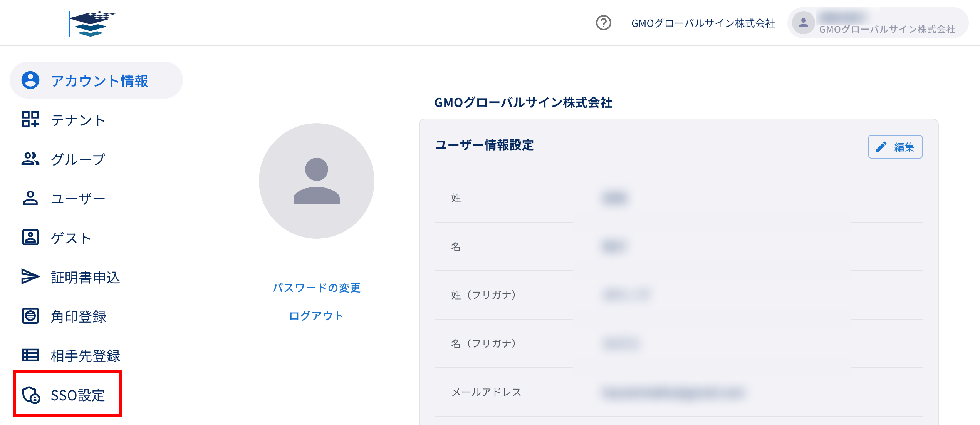The width and height of the screenshot is (980, 425).
Task: Click the 相手先登録 list icon
Action: pyautogui.click(x=30, y=355)
